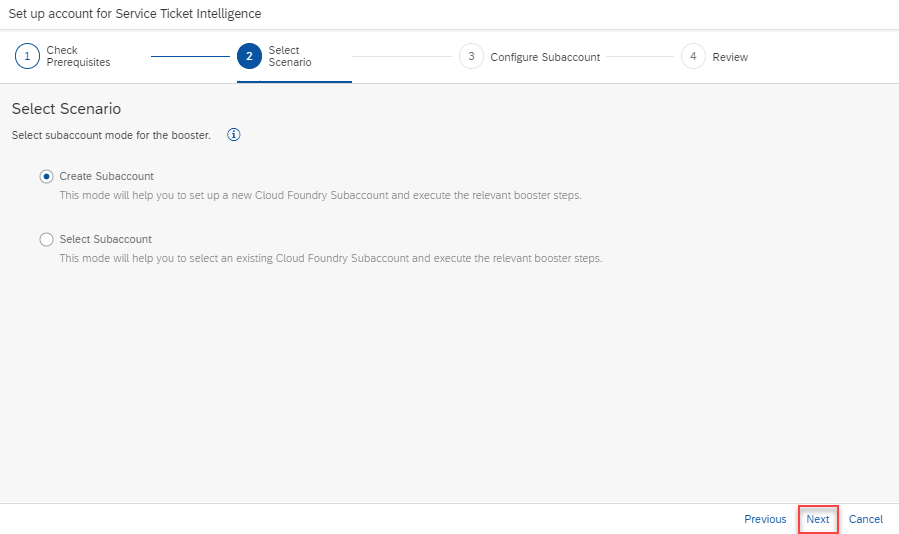Click 'Select subaccount mode for the booster.' text
Screen dimensions: 899x534
pyautogui.click(x=111, y=135)
